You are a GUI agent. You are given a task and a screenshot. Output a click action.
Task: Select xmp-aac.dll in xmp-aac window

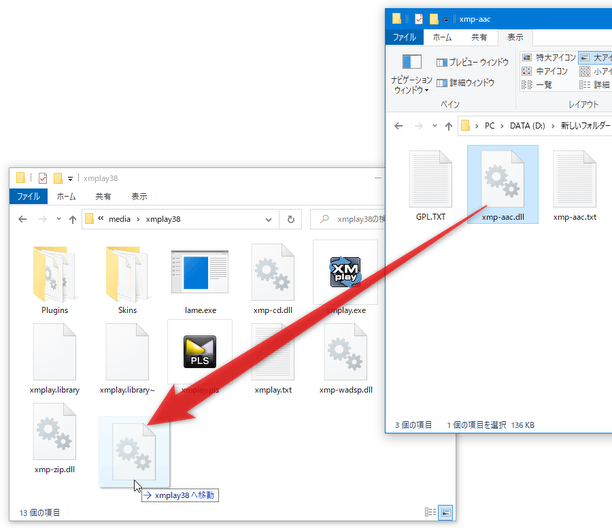point(503,185)
